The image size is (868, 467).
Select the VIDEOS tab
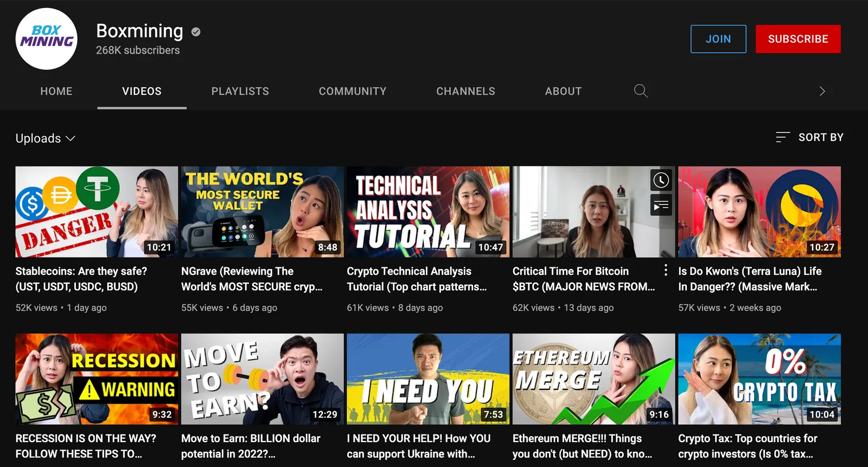click(x=142, y=91)
